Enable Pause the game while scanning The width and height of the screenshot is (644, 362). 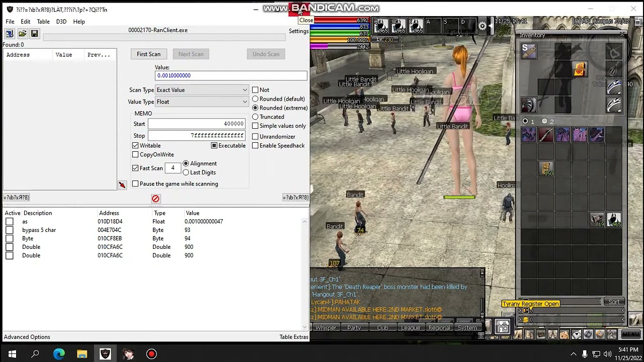[x=135, y=184]
